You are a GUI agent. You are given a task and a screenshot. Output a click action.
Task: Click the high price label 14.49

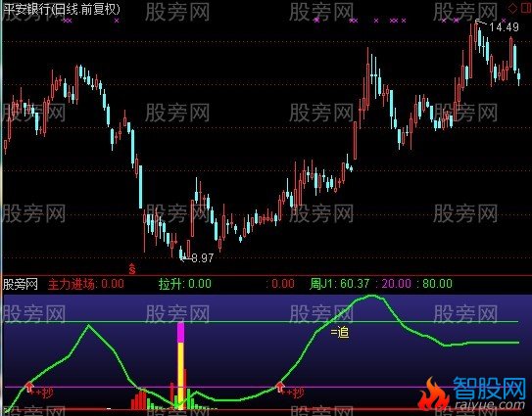(505, 27)
